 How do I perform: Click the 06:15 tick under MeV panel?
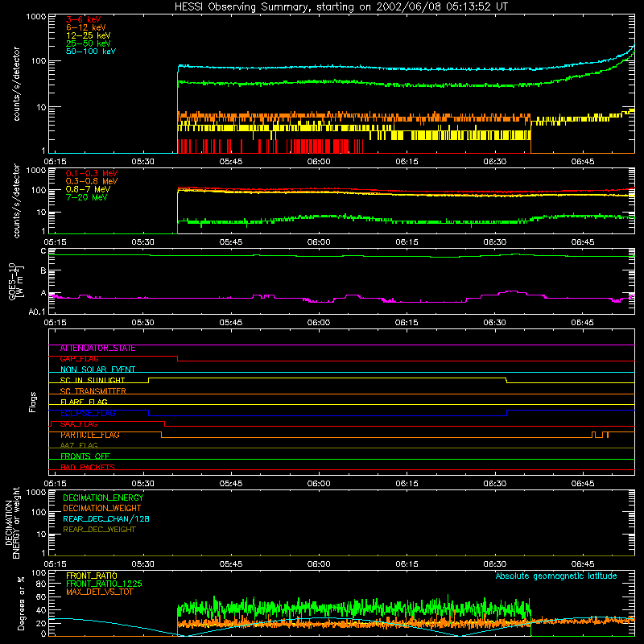point(407,242)
